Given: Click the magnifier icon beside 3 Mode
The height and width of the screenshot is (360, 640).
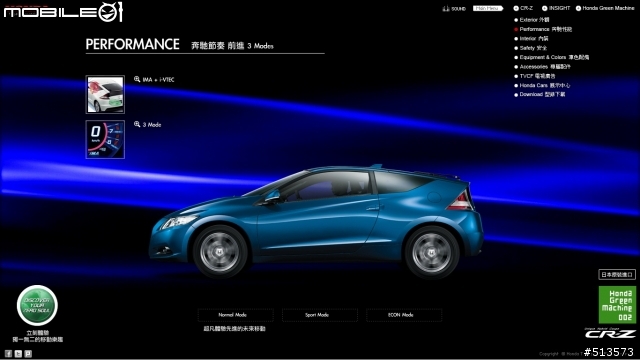Looking at the screenshot, I should point(137,124).
